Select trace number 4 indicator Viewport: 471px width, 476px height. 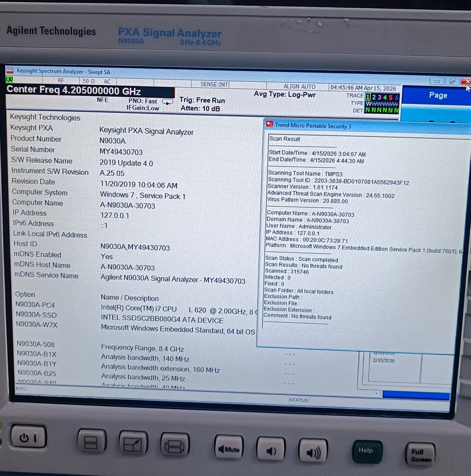[385, 97]
